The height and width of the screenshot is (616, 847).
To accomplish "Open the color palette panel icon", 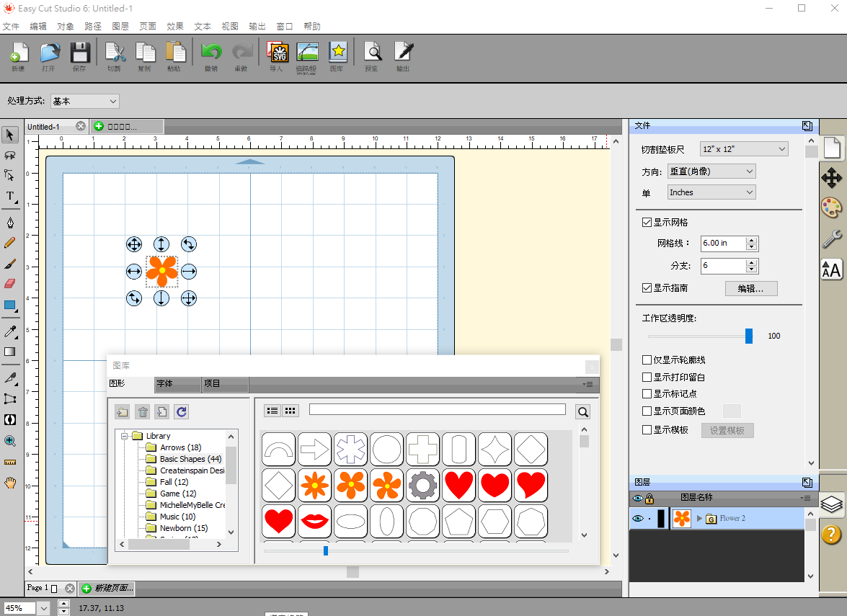I will (x=831, y=207).
